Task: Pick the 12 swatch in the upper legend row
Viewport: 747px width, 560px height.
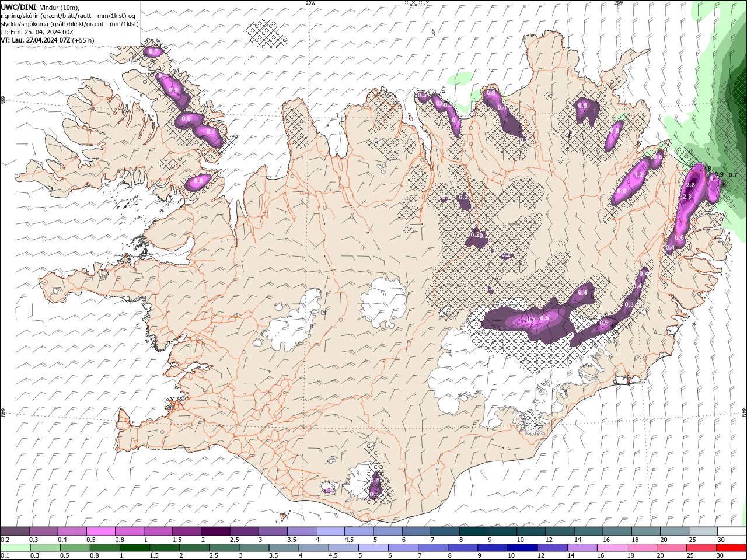Action: [559, 531]
